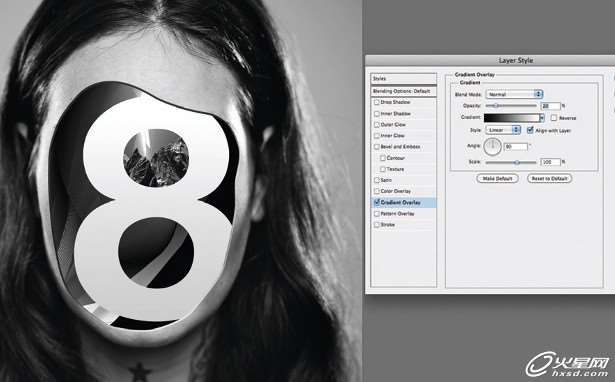Click the Angle dial control
The image size is (615, 382).
click(x=492, y=147)
